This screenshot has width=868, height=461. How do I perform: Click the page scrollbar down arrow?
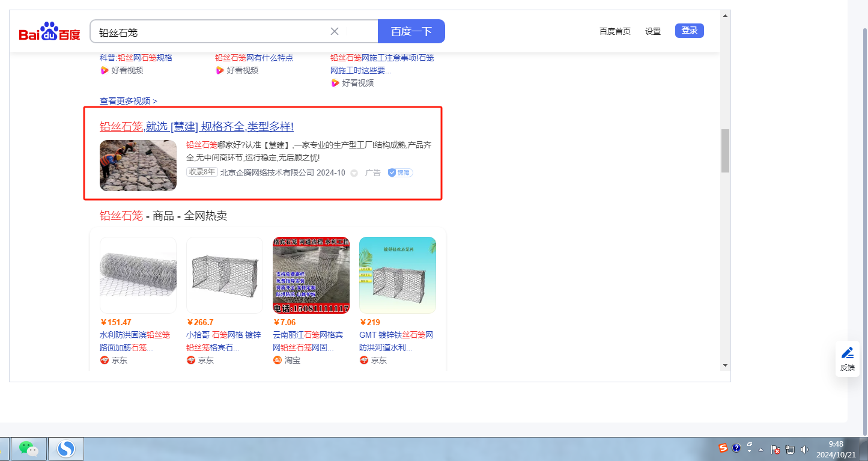pos(725,365)
